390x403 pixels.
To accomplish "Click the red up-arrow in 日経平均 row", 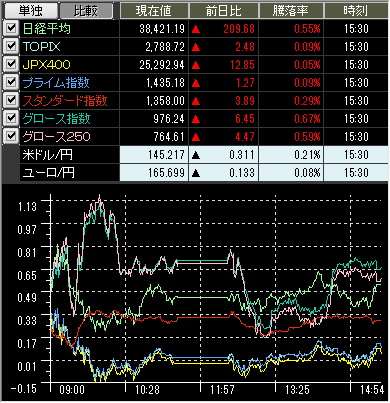I will (196, 29).
